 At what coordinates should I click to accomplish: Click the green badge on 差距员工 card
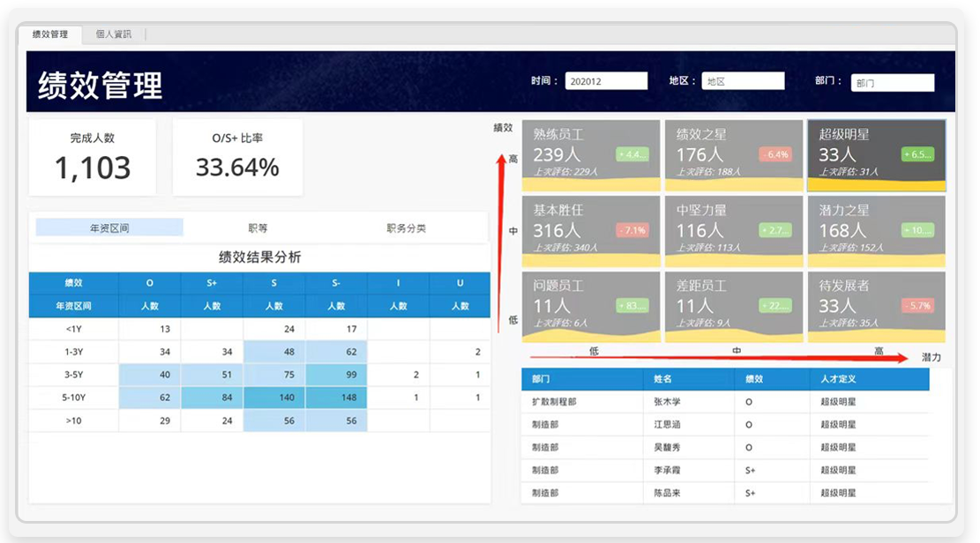click(x=775, y=306)
